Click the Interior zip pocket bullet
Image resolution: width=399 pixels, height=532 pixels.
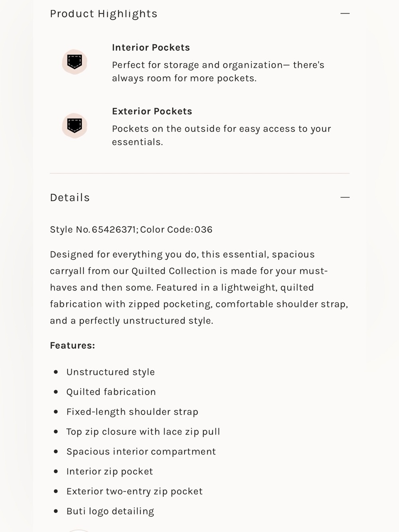[110, 472]
